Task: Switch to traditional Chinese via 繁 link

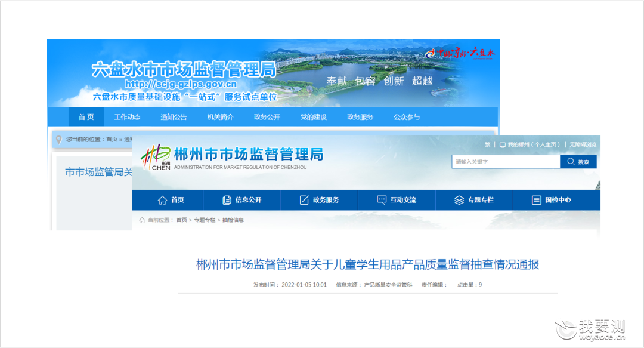Action: (488, 145)
